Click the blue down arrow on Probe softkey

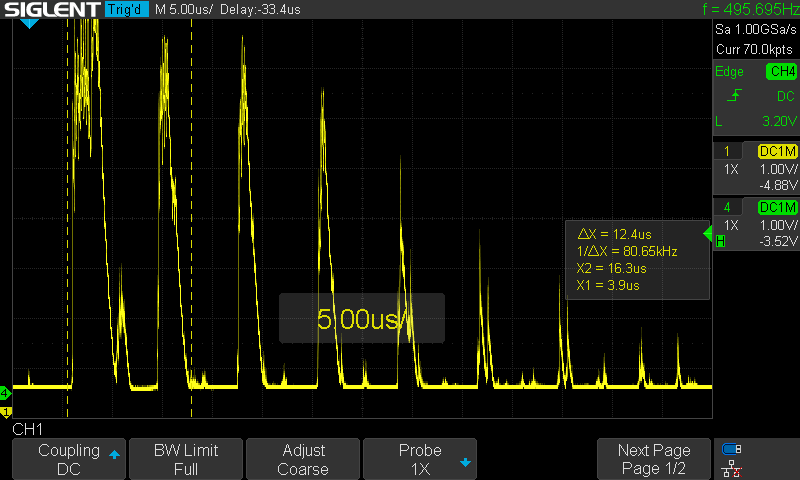(465, 463)
